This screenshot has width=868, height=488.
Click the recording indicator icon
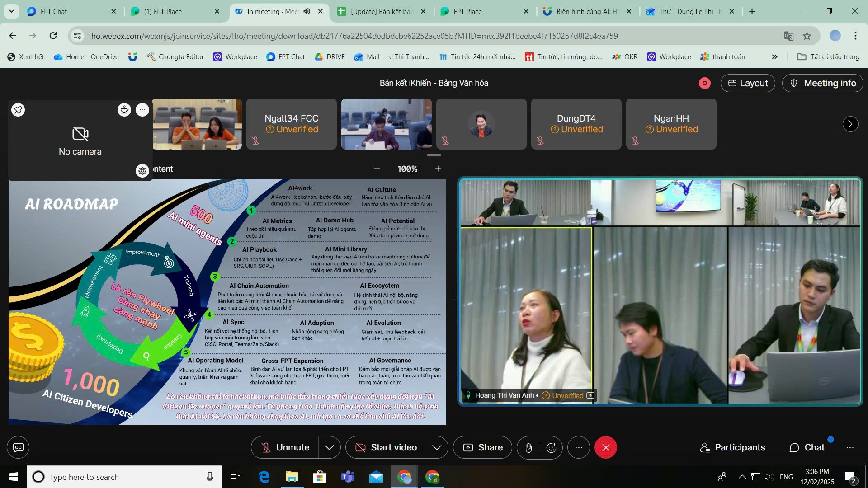[x=704, y=83]
